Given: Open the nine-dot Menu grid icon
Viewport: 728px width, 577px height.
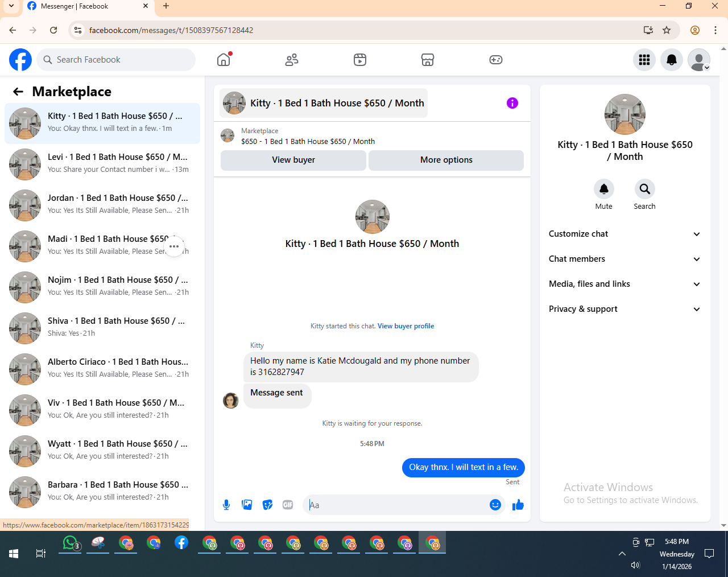Looking at the screenshot, I should [644, 60].
